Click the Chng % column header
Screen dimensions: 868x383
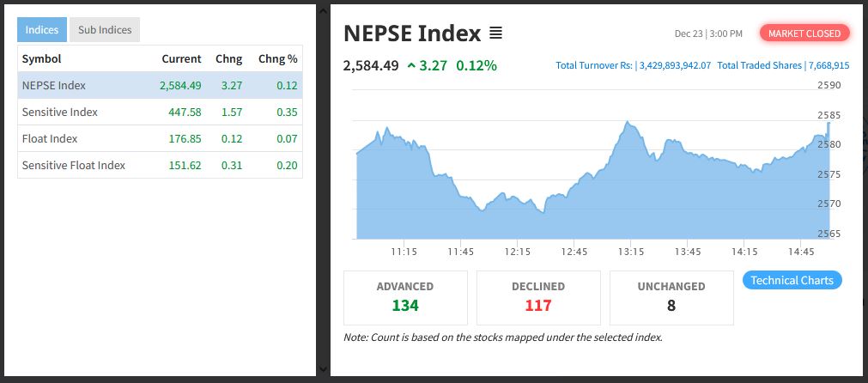coord(277,58)
